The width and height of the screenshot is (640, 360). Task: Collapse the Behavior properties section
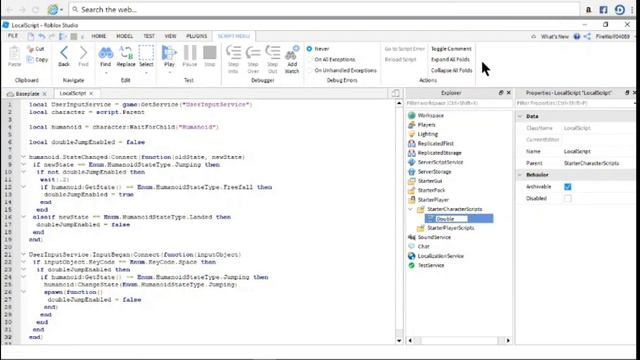[x=520, y=175]
